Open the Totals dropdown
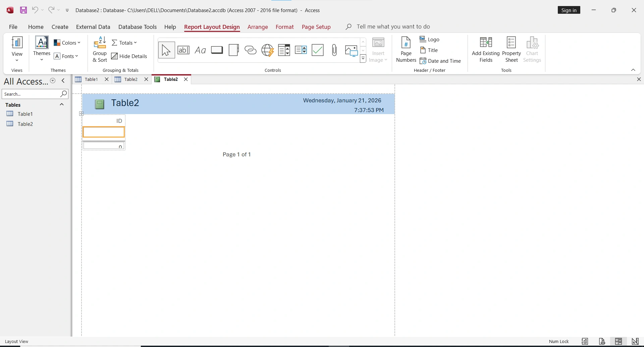 coord(124,43)
